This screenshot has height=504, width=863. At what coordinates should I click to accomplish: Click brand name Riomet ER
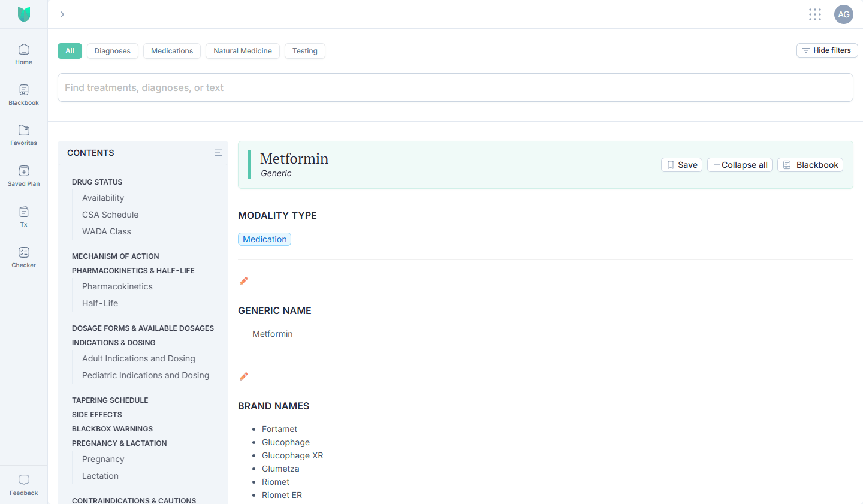tap(282, 495)
